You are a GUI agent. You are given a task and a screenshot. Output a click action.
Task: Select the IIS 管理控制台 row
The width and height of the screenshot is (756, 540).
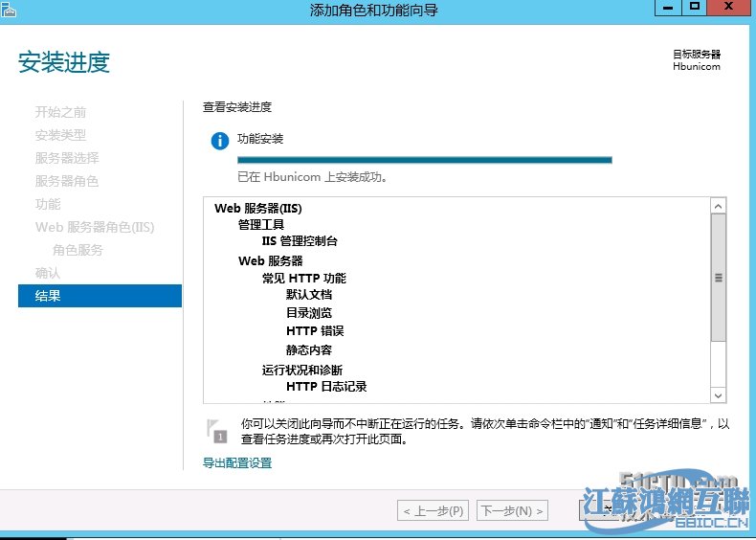300,241
